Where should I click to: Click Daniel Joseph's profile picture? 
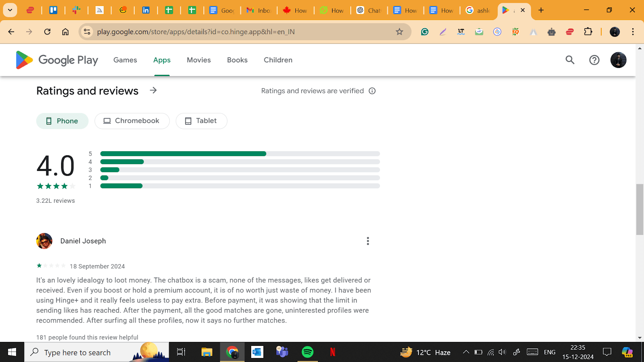[x=44, y=241]
